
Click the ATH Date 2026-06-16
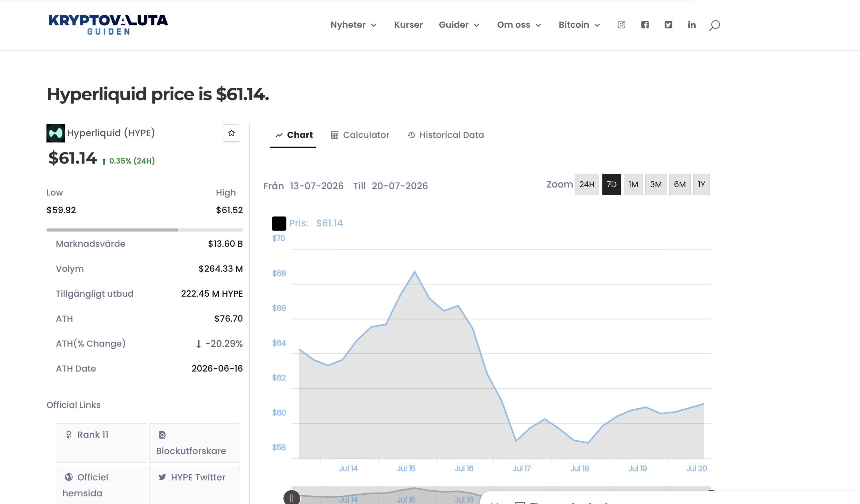point(217,368)
